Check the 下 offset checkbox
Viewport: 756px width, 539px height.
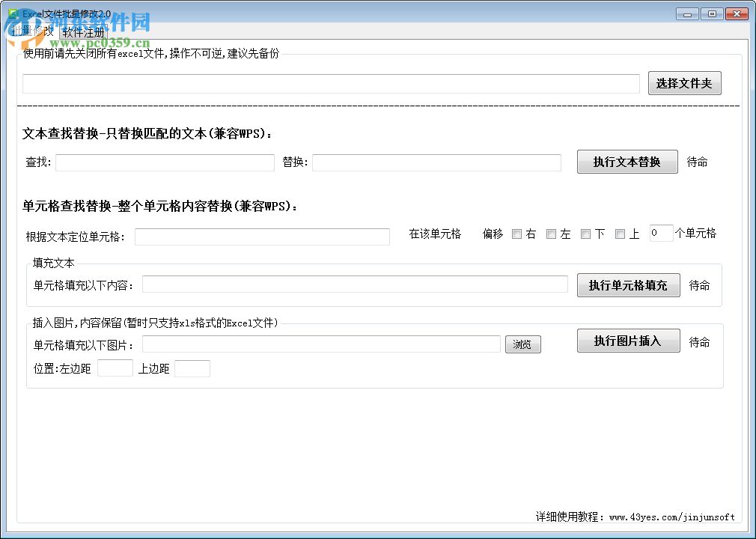tap(585, 234)
